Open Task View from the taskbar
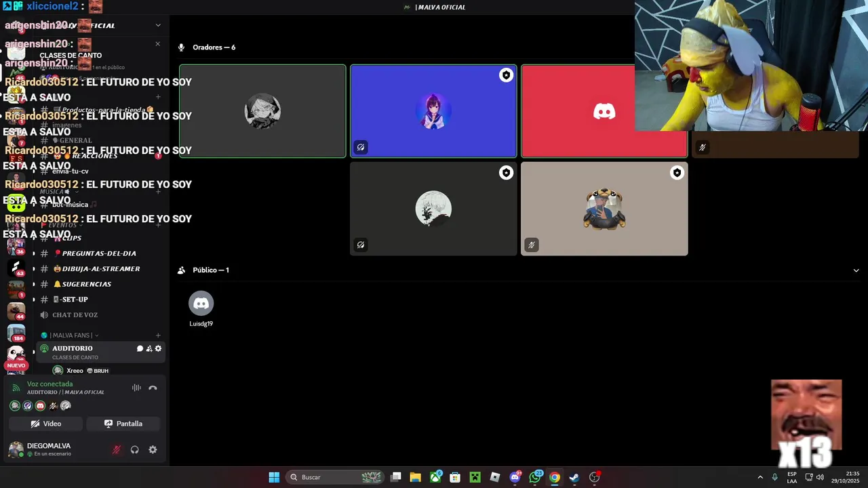 [x=396, y=477]
